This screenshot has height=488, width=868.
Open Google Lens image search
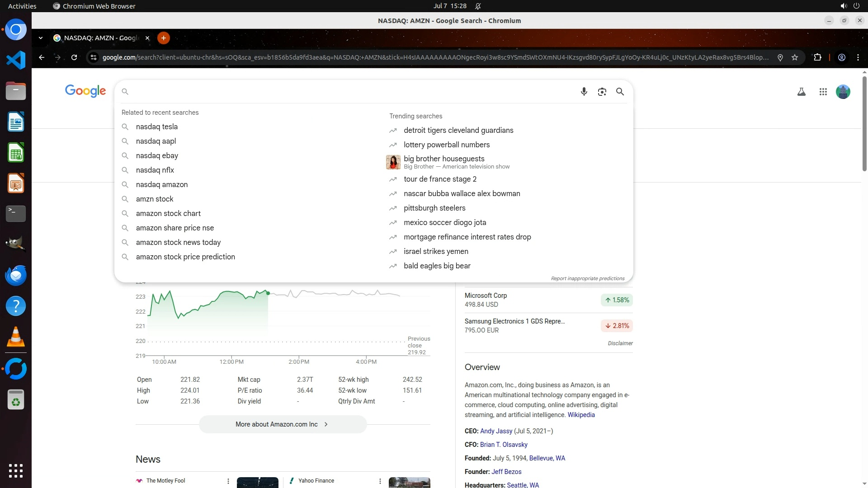pyautogui.click(x=602, y=92)
